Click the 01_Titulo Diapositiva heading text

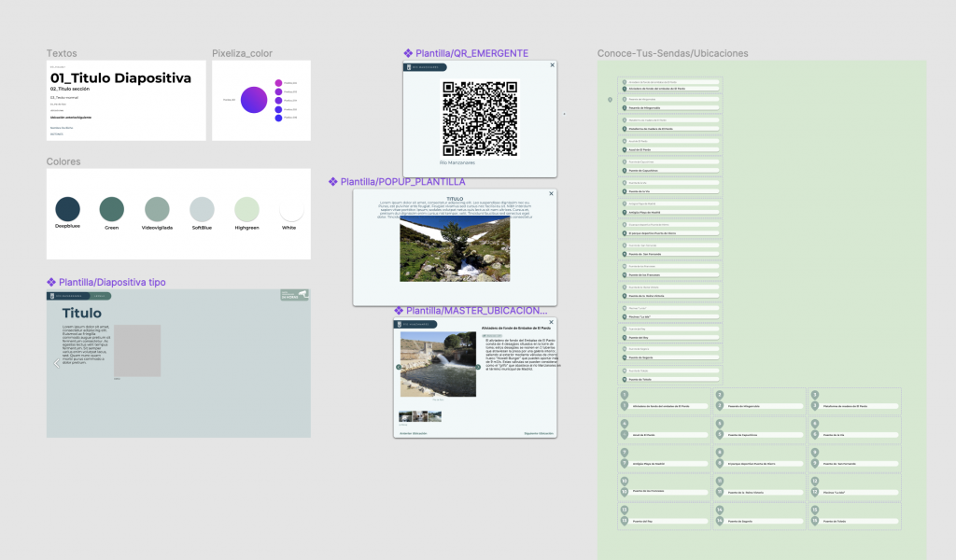pyautogui.click(x=120, y=78)
